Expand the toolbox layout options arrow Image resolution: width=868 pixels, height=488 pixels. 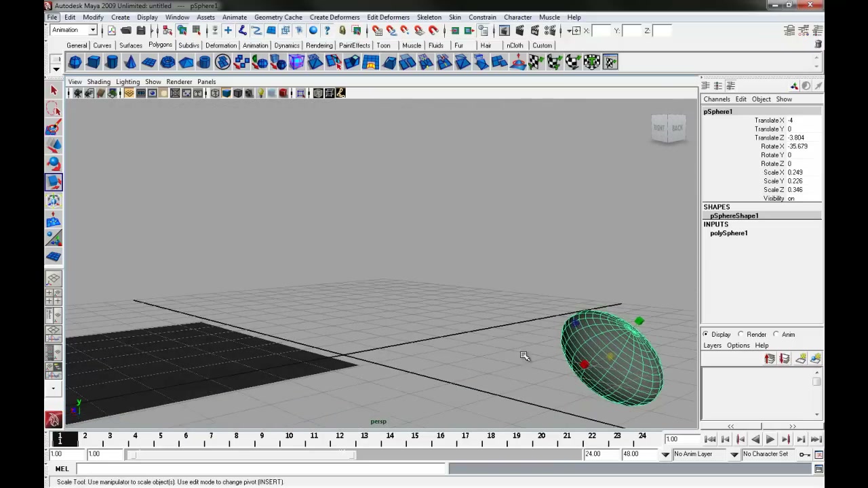click(x=54, y=389)
